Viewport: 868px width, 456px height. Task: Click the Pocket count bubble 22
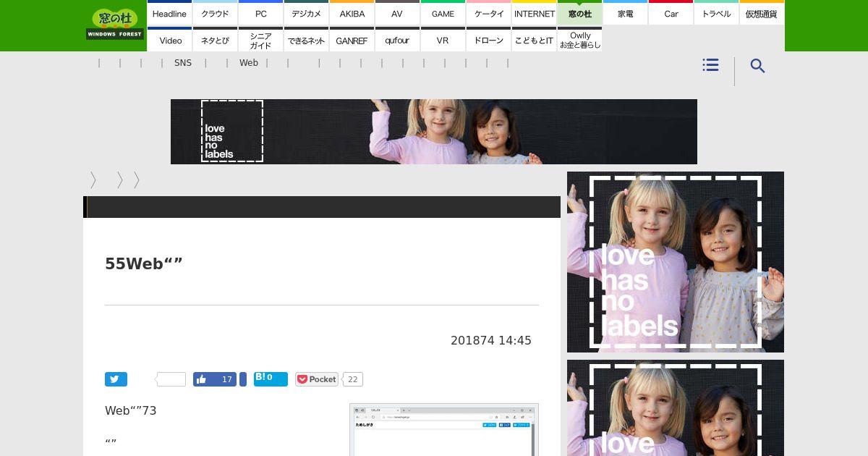tap(352, 379)
